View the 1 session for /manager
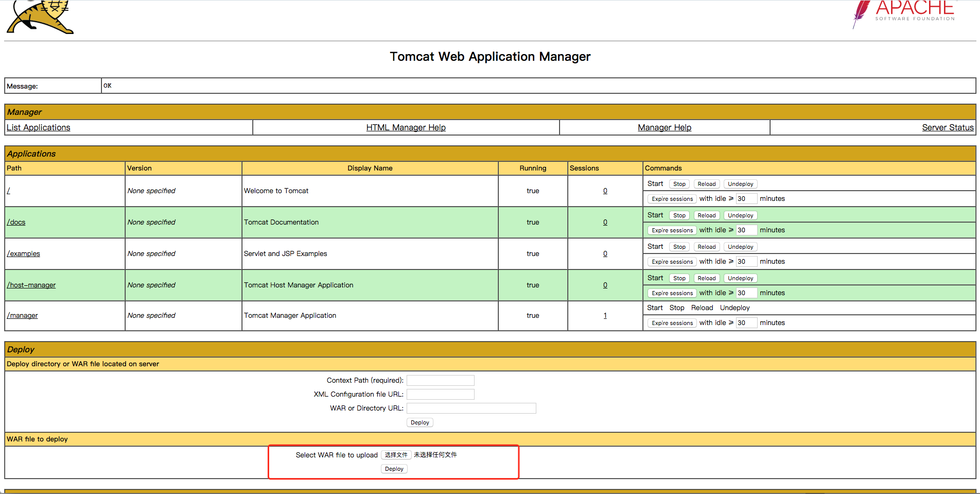 (605, 315)
